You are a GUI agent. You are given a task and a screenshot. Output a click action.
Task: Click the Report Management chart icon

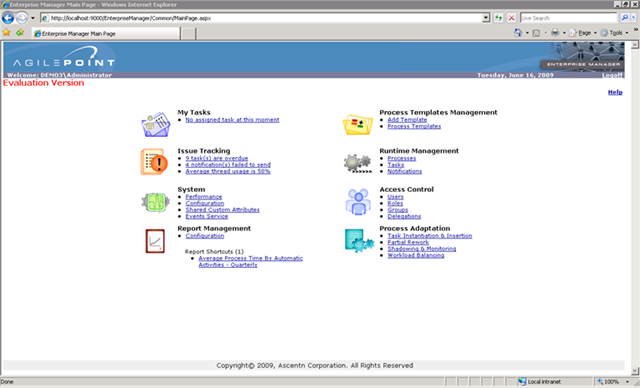click(x=155, y=241)
